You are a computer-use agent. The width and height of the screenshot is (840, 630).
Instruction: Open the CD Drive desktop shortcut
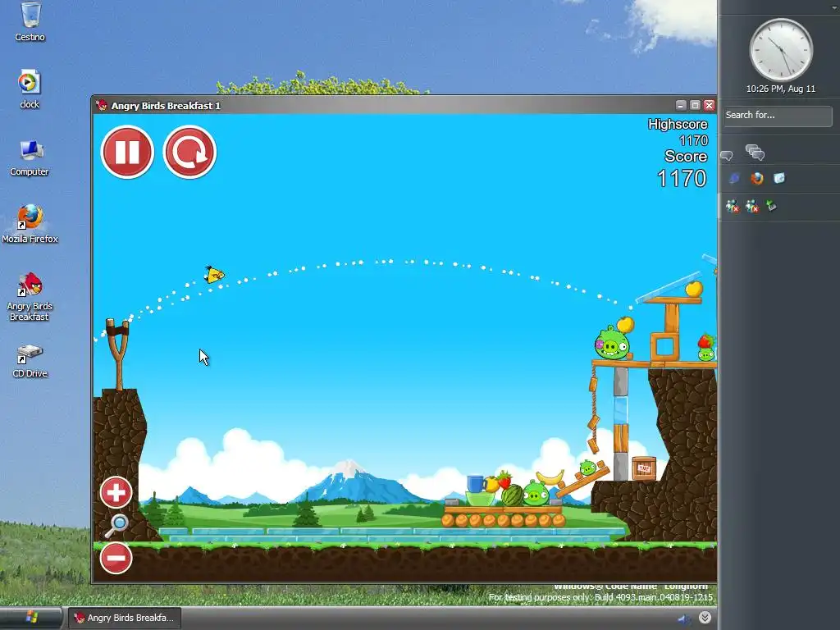pyautogui.click(x=30, y=361)
